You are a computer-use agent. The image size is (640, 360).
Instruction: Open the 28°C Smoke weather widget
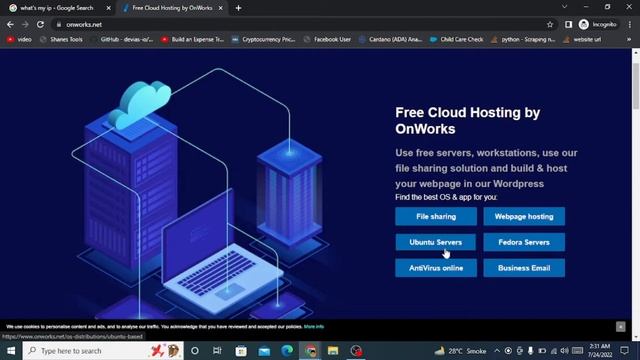460,351
